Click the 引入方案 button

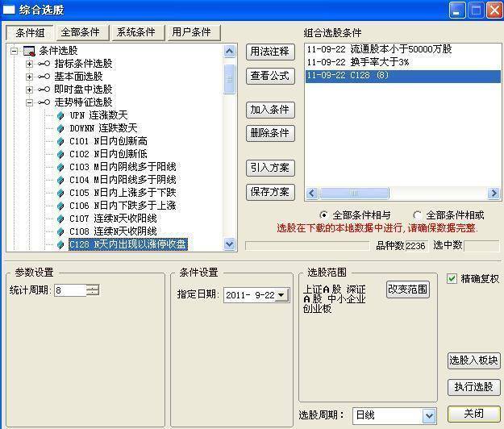pyautogui.click(x=270, y=168)
